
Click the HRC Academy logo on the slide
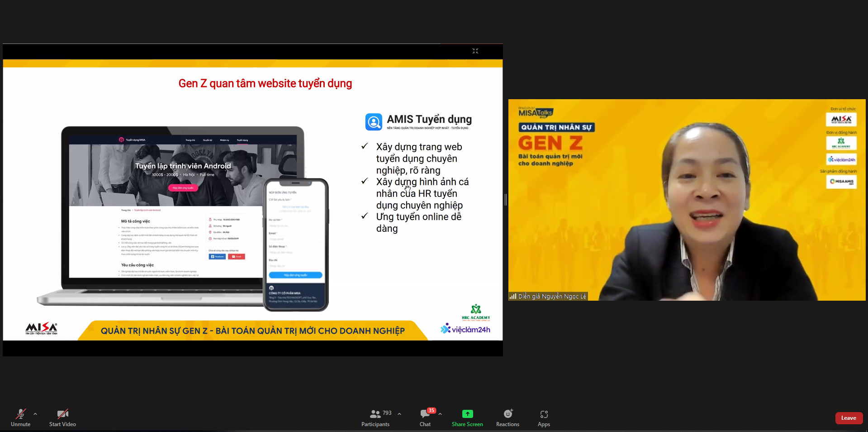tap(476, 312)
